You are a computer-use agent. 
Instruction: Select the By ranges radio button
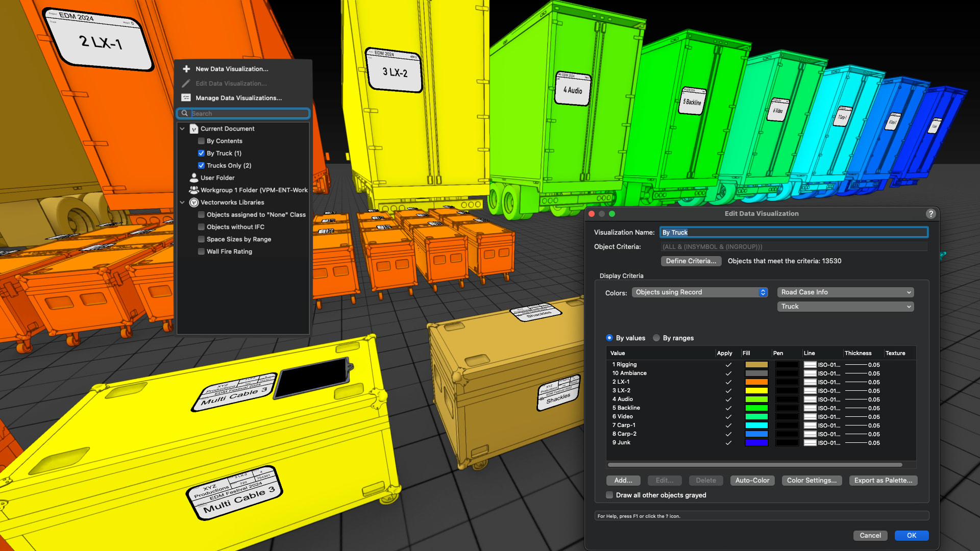point(656,338)
